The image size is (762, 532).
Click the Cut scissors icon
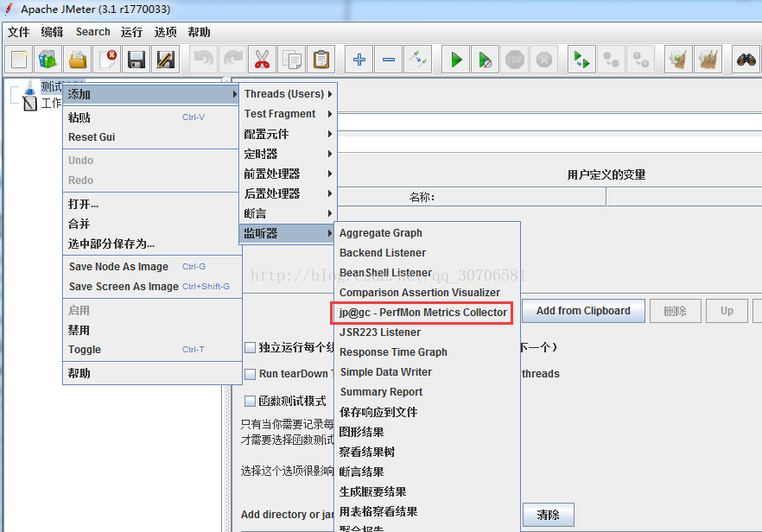[x=262, y=60]
